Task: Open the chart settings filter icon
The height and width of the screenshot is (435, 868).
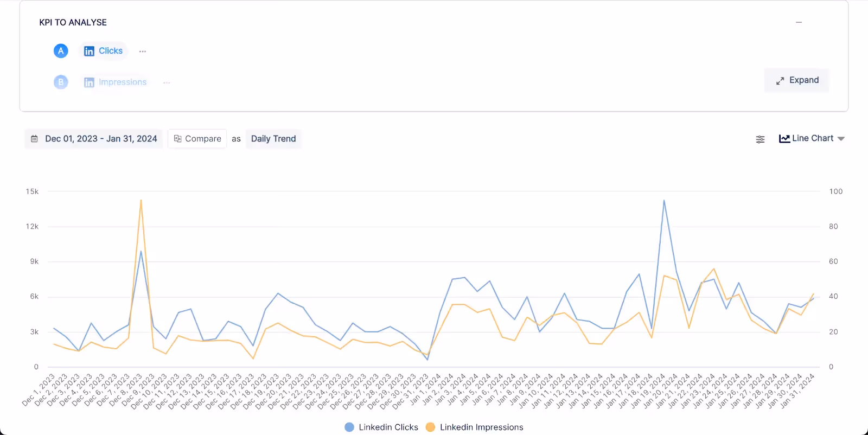Action: pyautogui.click(x=759, y=139)
